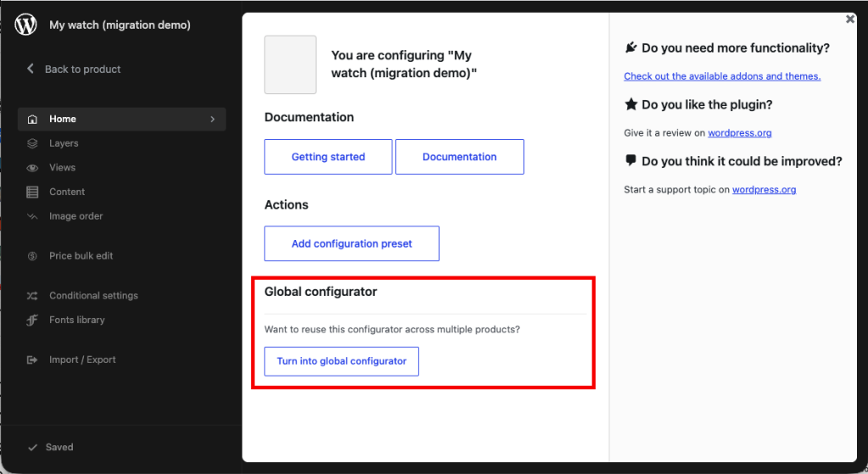The width and height of the screenshot is (868, 474).
Task: Click the My watch (migration demo) title
Action: click(120, 25)
